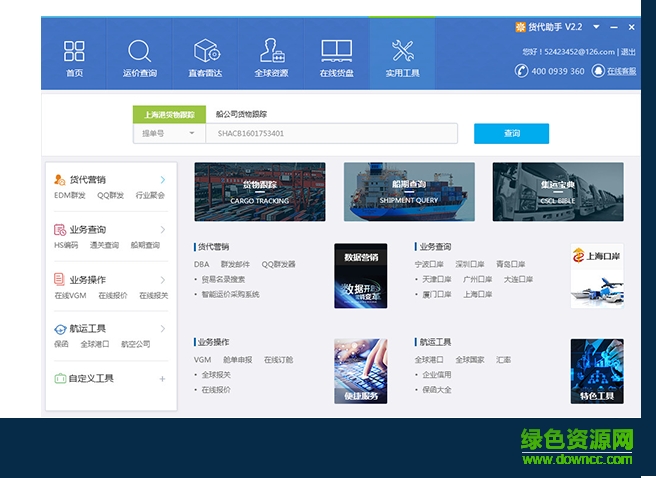Switch to 船公司货物跟踪 tab

(241, 114)
